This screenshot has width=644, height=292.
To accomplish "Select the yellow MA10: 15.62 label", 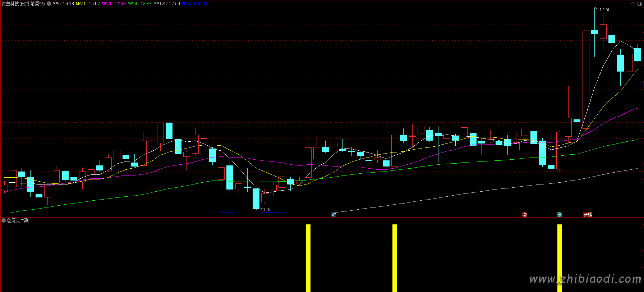I will (x=88, y=4).
